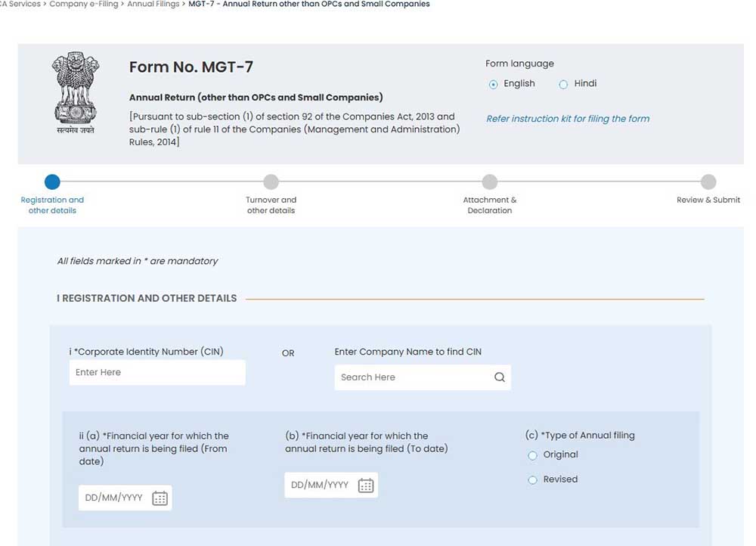The height and width of the screenshot is (546, 756).
Task: Choose Revised type of annual filing
Action: pos(532,480)
